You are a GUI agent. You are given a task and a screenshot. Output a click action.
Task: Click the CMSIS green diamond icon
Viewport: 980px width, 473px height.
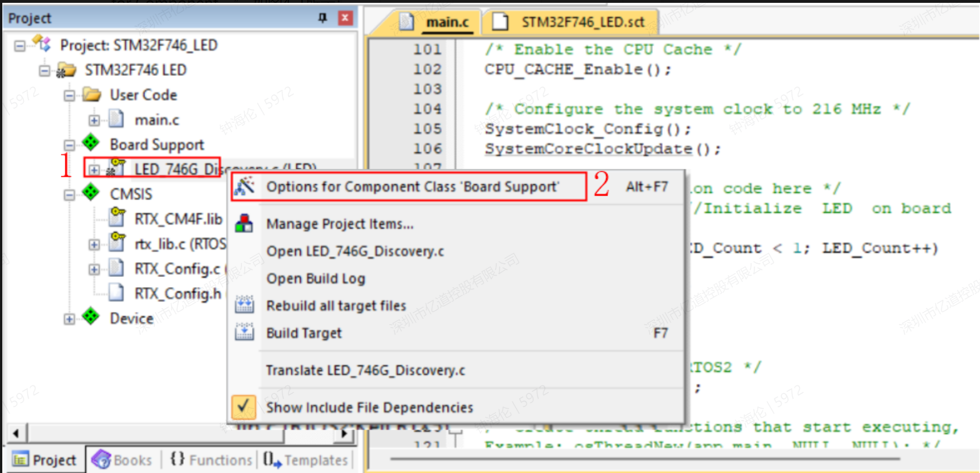[91, 193]
